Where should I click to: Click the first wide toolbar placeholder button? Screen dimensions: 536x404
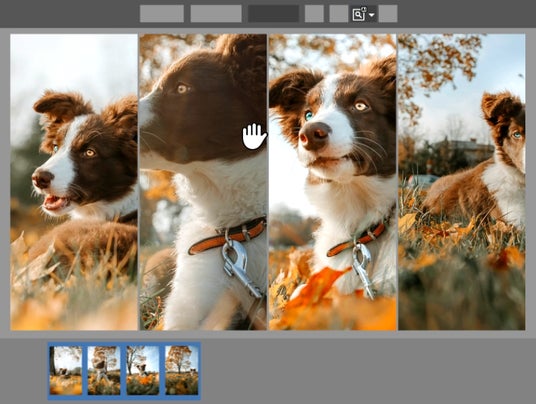pos(162,14)
